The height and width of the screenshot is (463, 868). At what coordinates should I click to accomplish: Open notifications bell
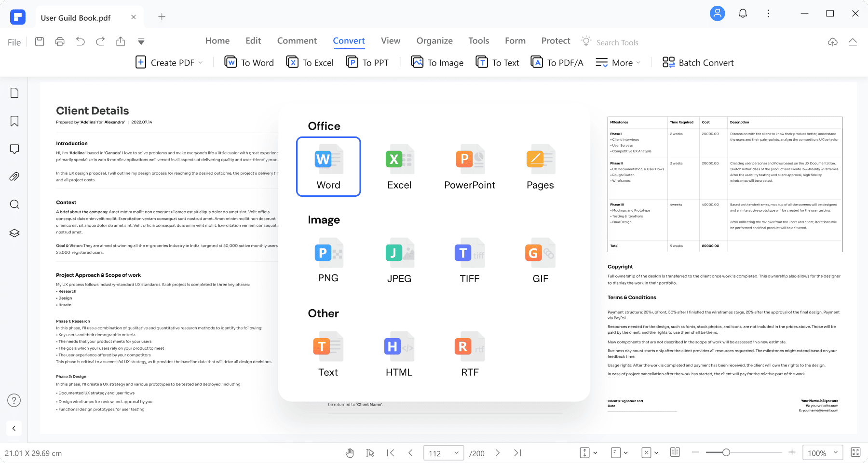click(x=743, y=14)
